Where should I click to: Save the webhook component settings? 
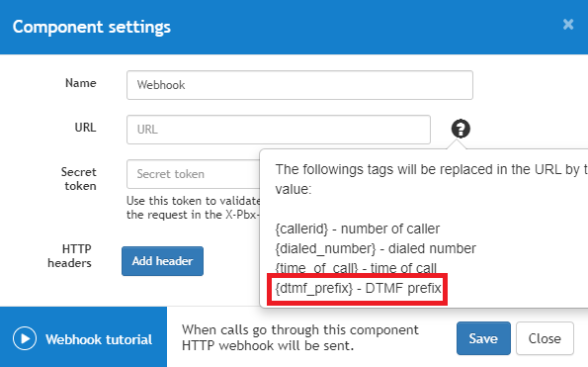[483, 338]
